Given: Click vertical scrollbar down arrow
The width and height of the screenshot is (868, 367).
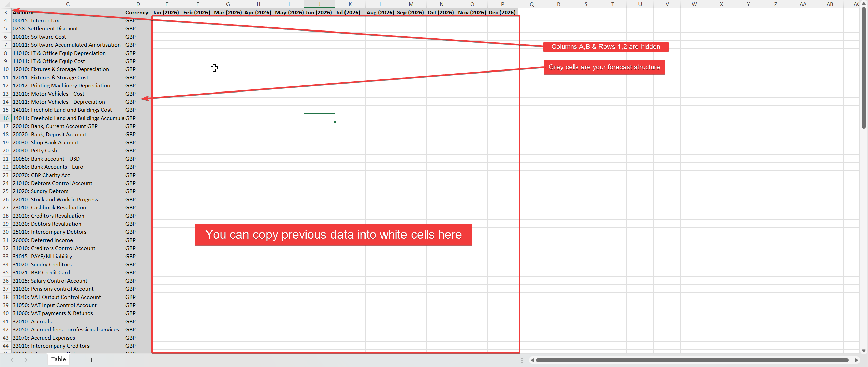Looking at the screenshot, I should 864,351.
